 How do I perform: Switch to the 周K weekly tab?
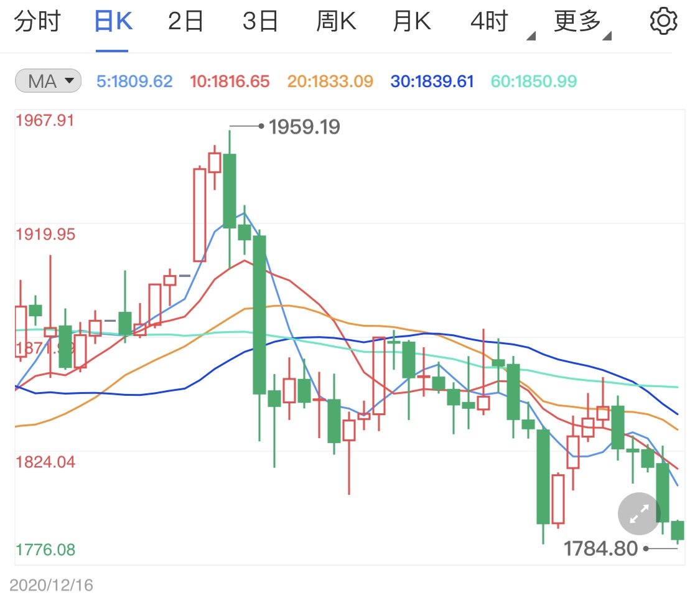(336, 19)
